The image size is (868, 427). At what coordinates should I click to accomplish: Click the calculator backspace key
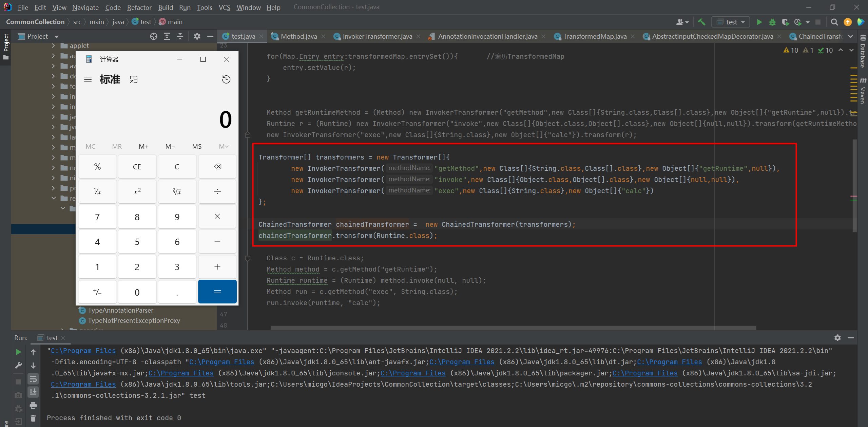tap(217, 167)
